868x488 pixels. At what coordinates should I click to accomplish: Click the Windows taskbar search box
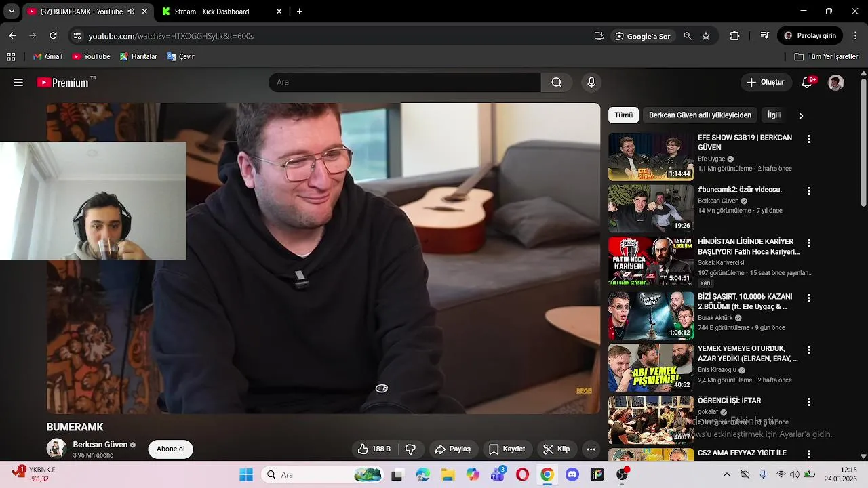[x=323, y=475]
